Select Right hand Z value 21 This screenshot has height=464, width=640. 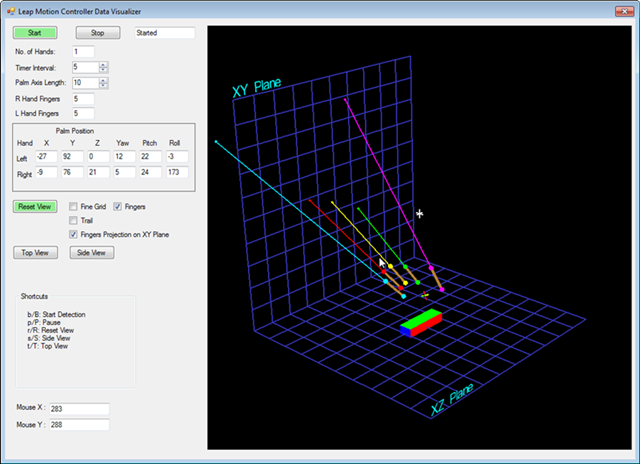click(x=98, y=172)
